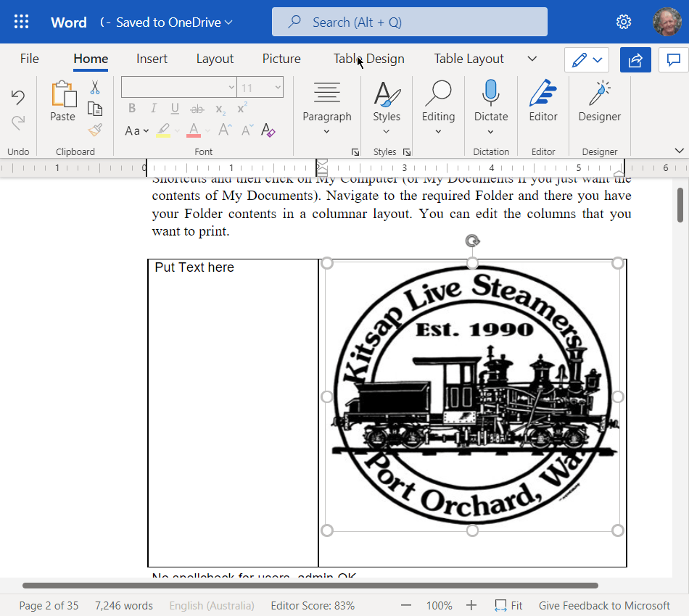Toggle bold formatting

pos(132,108)
